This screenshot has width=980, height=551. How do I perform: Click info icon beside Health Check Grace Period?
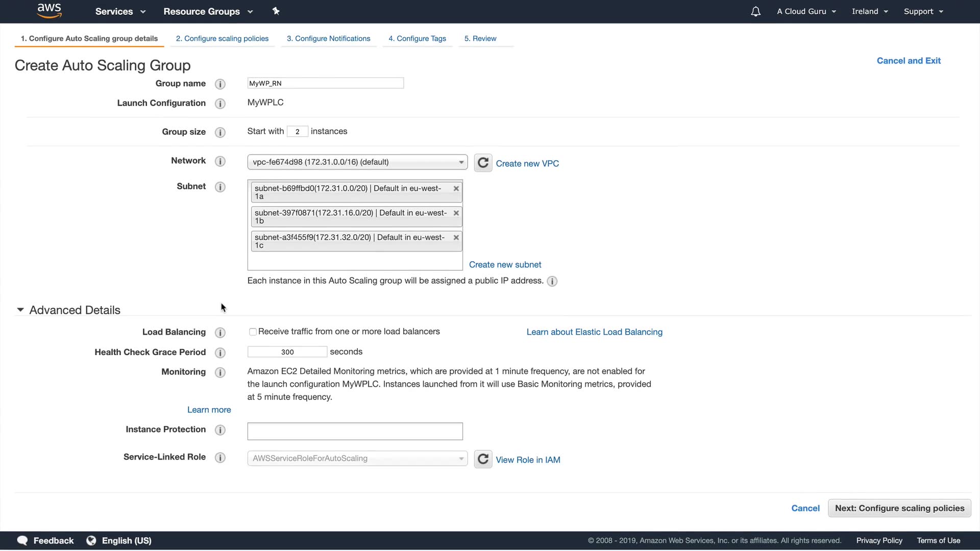point(220,353)
